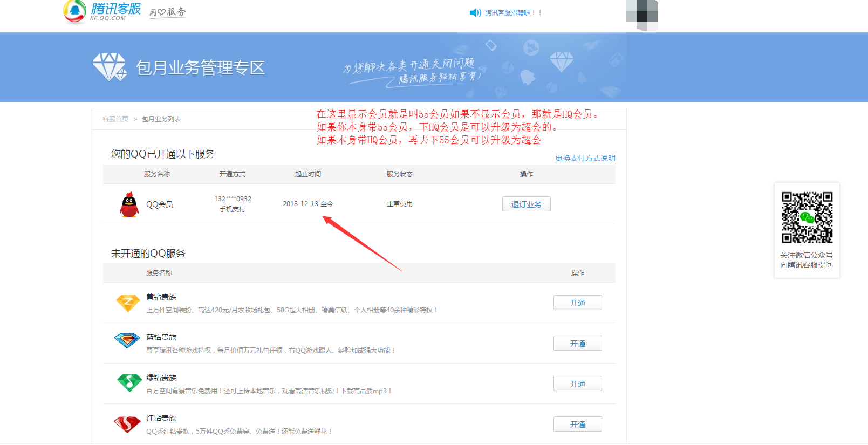
Task: Click the 2018-12-13 至今 date text
Action: tap(308, 204)
